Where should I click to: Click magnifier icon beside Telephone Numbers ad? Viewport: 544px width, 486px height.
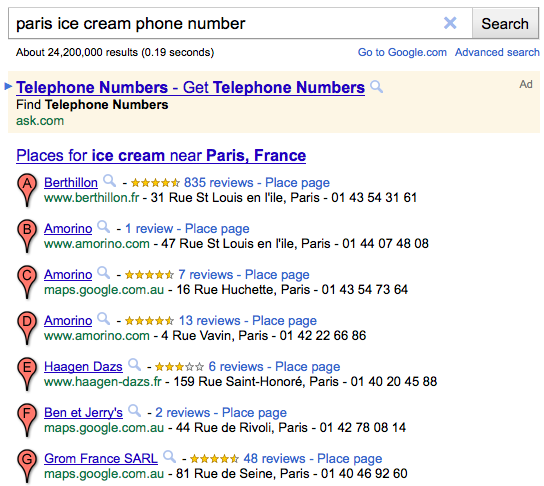click(376, 86)
